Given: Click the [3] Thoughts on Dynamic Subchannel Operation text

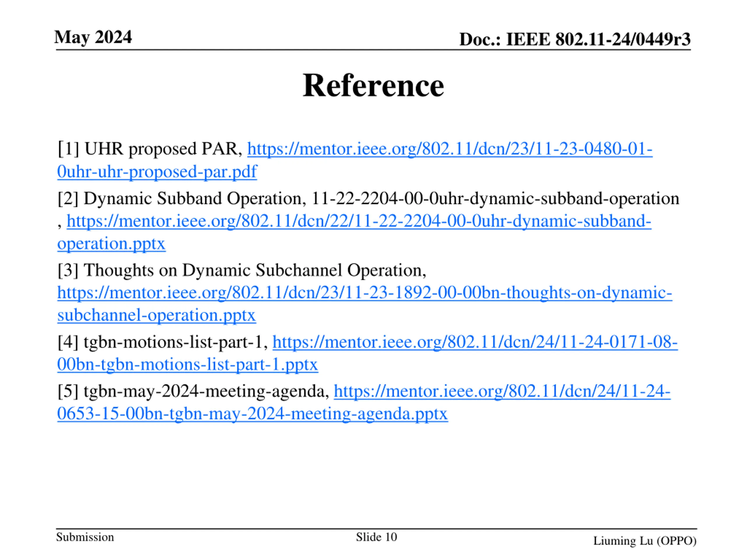Looking at the screenshot, I should 242,270.
